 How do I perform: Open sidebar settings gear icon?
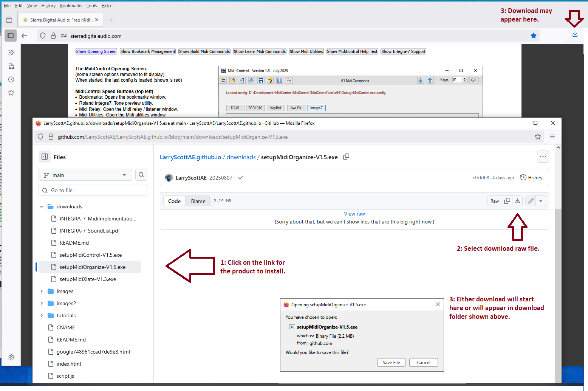tap(11, 357)
